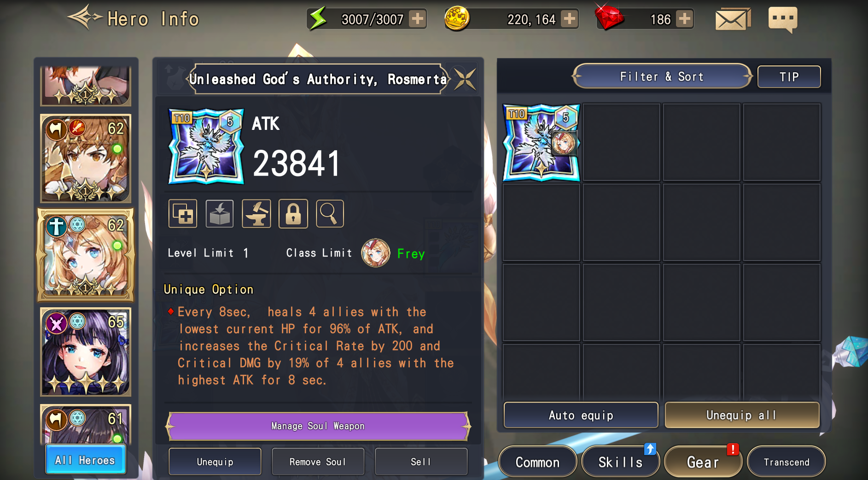Add stamina with the plus icon
This screenshot has height=480, width=868.
(x=418, y=19)
